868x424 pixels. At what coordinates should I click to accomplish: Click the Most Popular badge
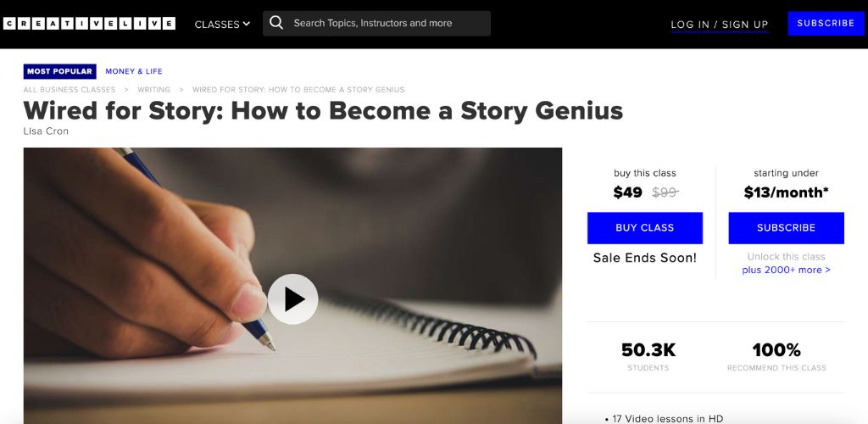59,71
